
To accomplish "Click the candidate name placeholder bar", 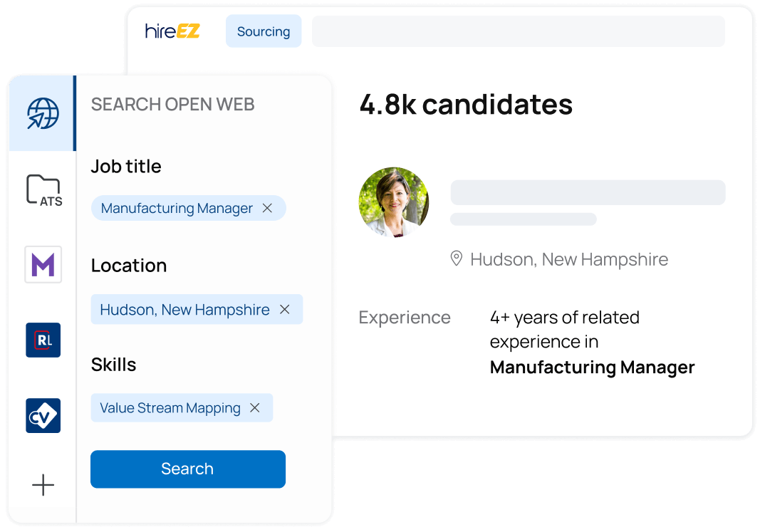I will pos(588,192).
